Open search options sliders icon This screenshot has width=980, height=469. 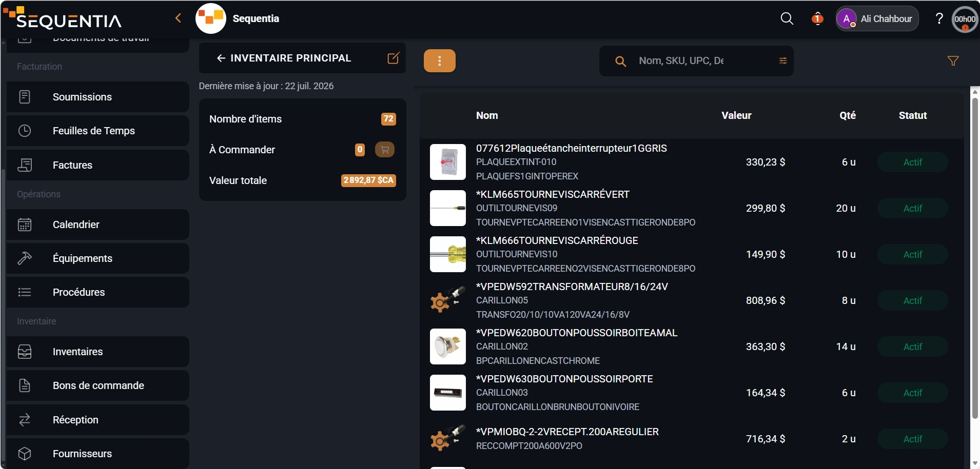point(783,60)
